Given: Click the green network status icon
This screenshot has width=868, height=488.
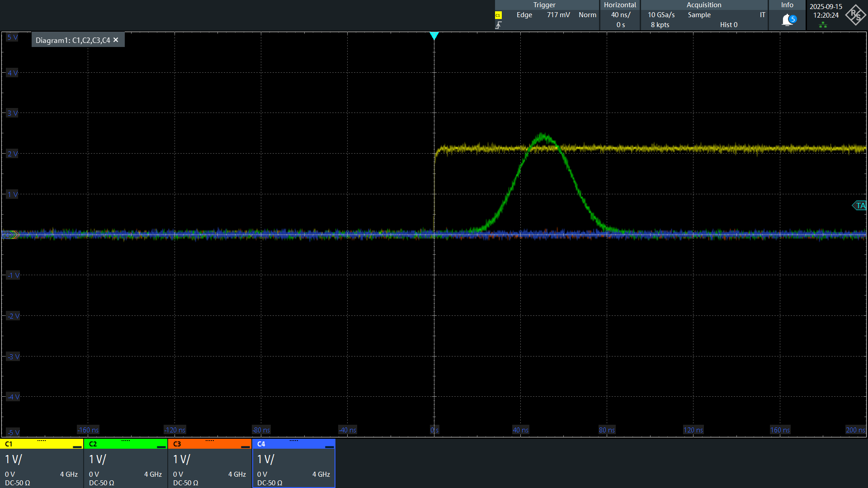Looking at the screenshot, I should [824, 24].
